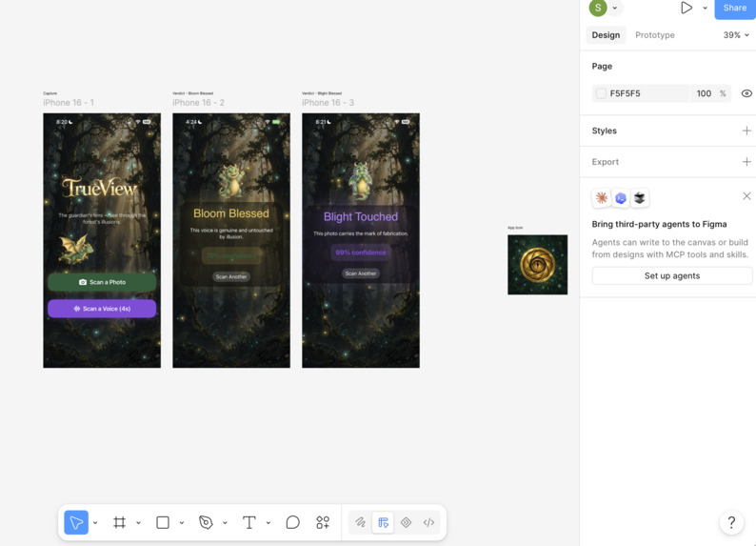Click the Scan a Photo green button
Viewport: 756px width, 546px height.
click(x=102, y=282)
